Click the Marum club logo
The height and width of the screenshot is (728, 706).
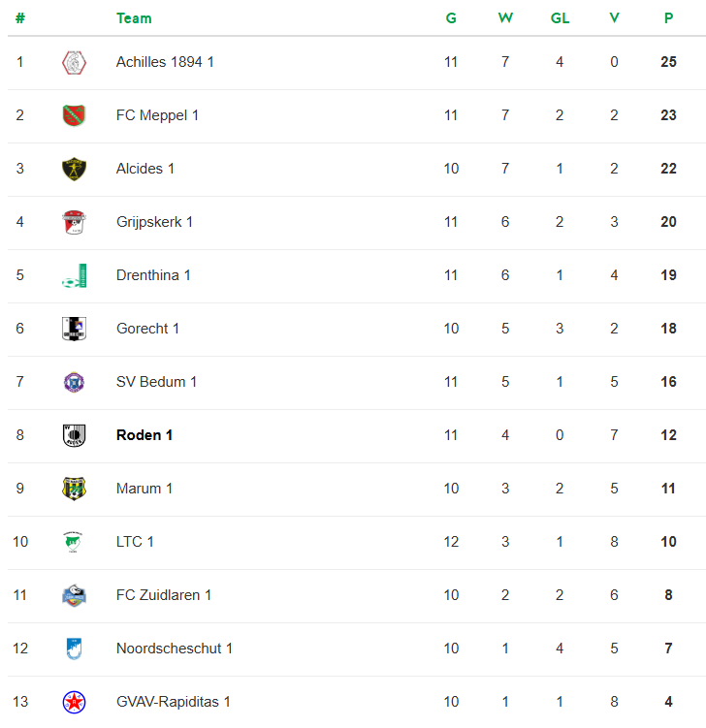(74, 489)
